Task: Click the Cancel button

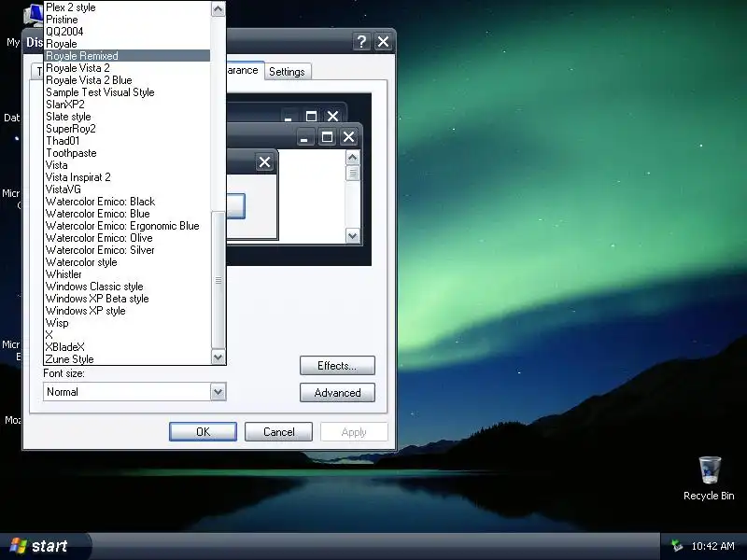Action: [278, 432]
